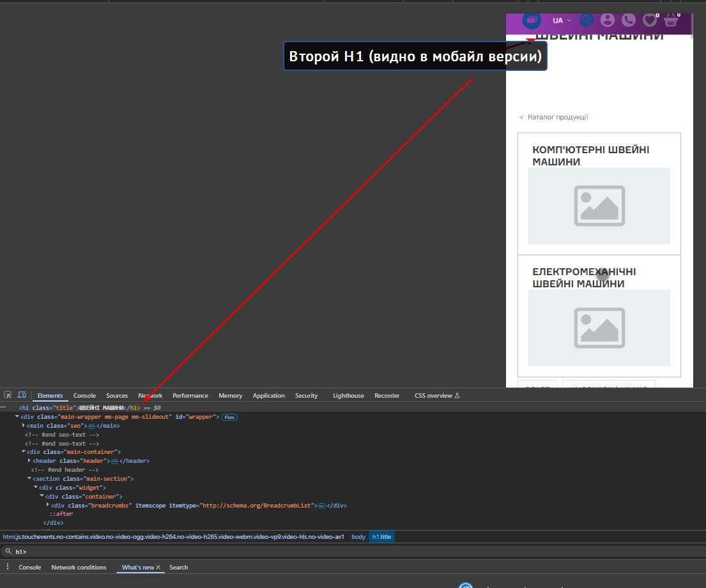
Task: Activate the inspect element picker icon
Action: pyautogui.click(x=8, y=395)
